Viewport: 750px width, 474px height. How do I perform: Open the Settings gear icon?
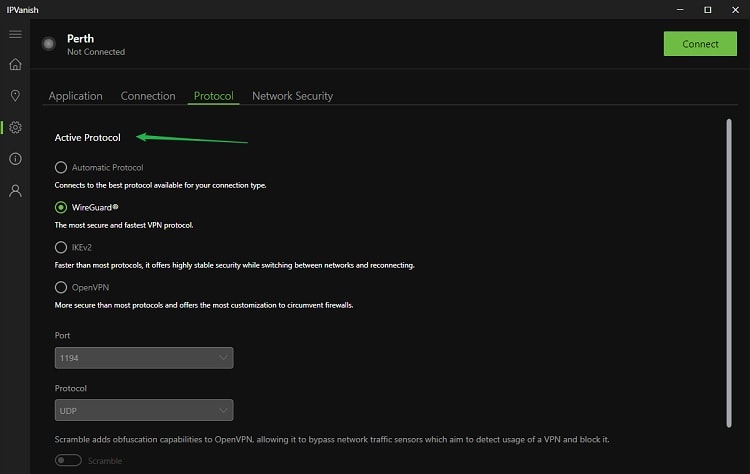pyautogui.click(x=15, y=127)
